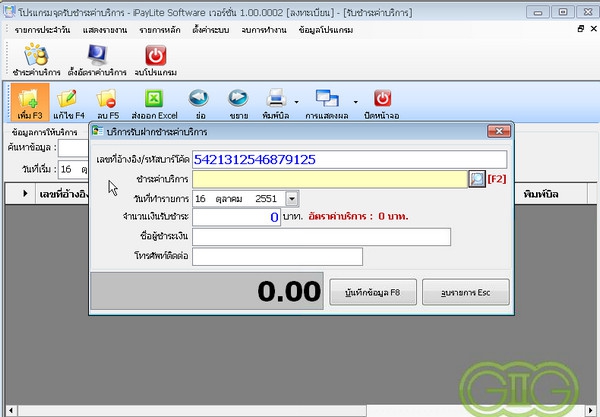This screenshot has height=417, width=600.
Task: Click the ปิดหน้าจอ red power icon
Action: coord(382,98)
